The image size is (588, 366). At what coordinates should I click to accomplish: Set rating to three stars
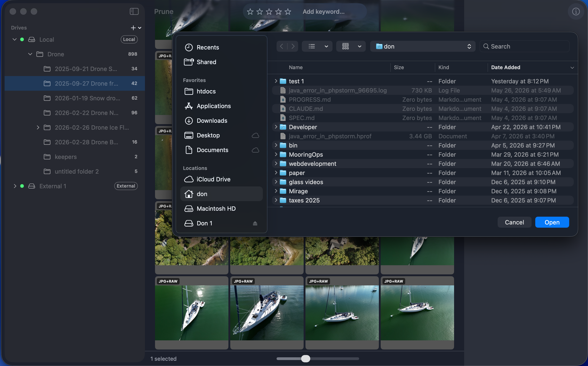coord(269,12)
